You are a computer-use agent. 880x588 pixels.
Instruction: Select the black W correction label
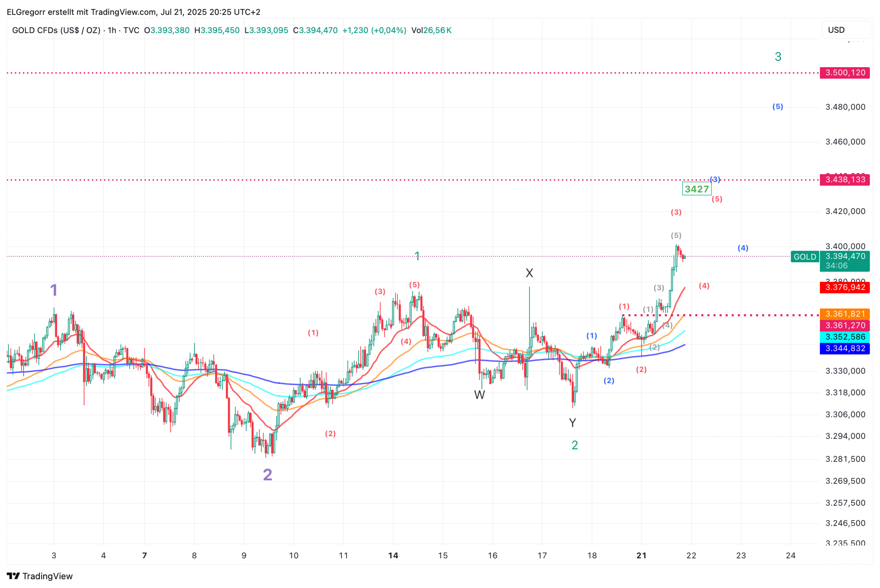pos(479,395)
